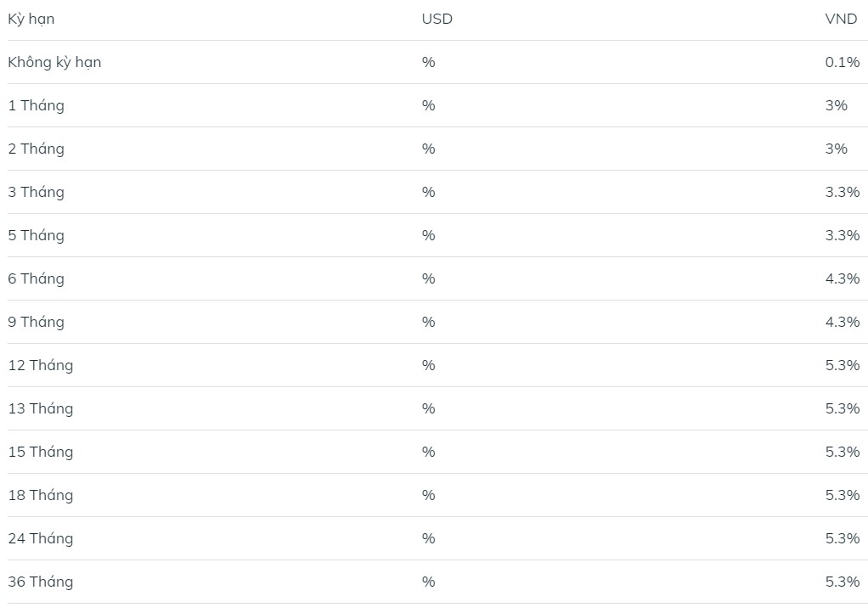The image size is (868, 613).
Task: Click the 3 Tháng term label
Action: [36, 192]
